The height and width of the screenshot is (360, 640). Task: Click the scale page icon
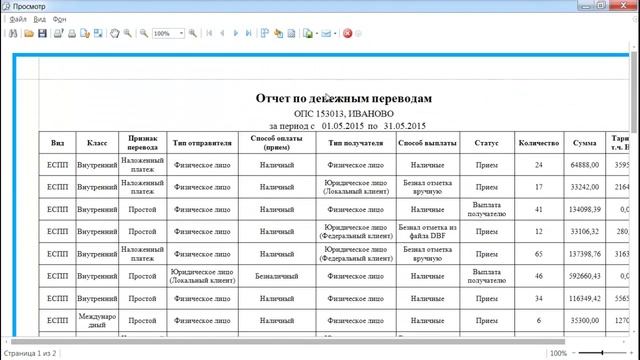[x=98, y=33]
